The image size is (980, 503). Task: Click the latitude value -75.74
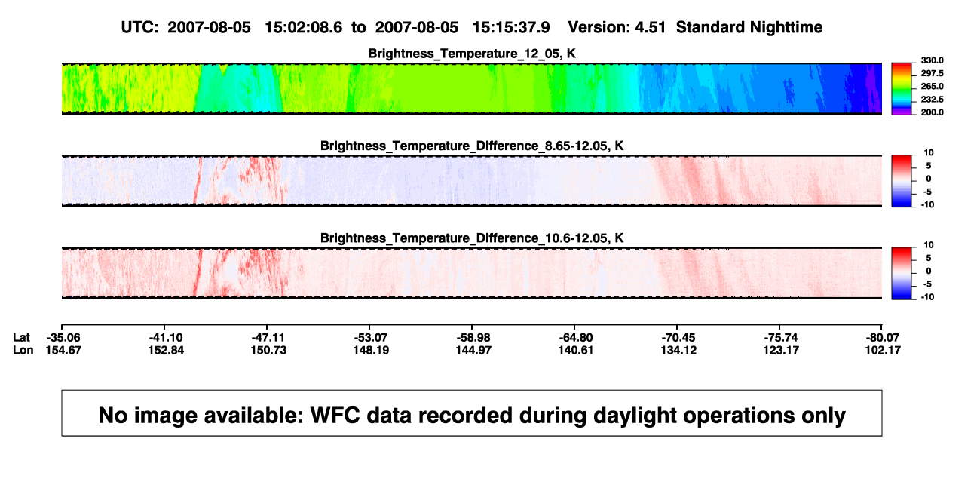781,337
